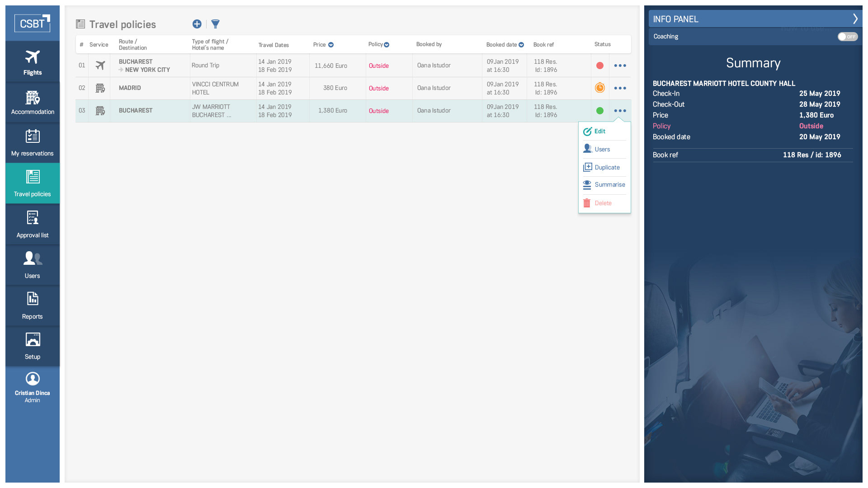
Task: Toggle the Coaching switch on
Action: (x=847, y=37)
